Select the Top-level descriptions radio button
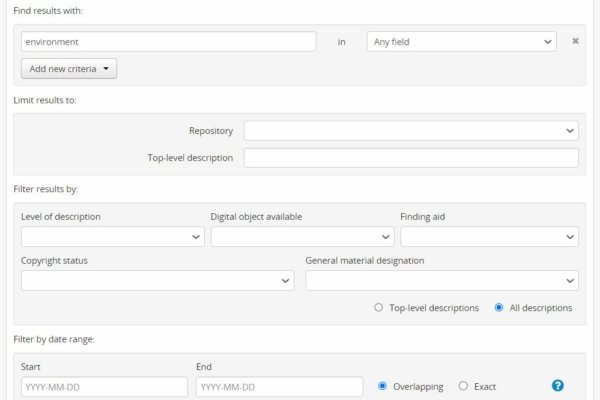Screen dimensions: 600x400 [x=379, y=308]
